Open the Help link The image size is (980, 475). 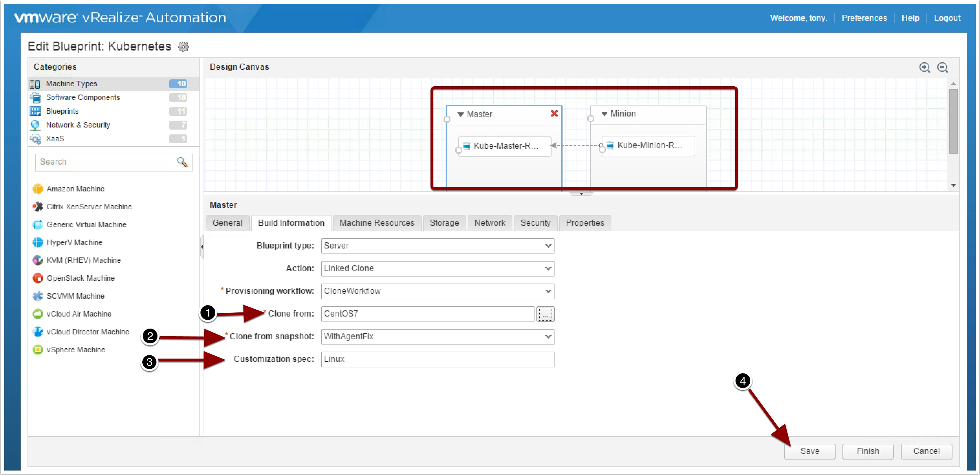[910, 18]
